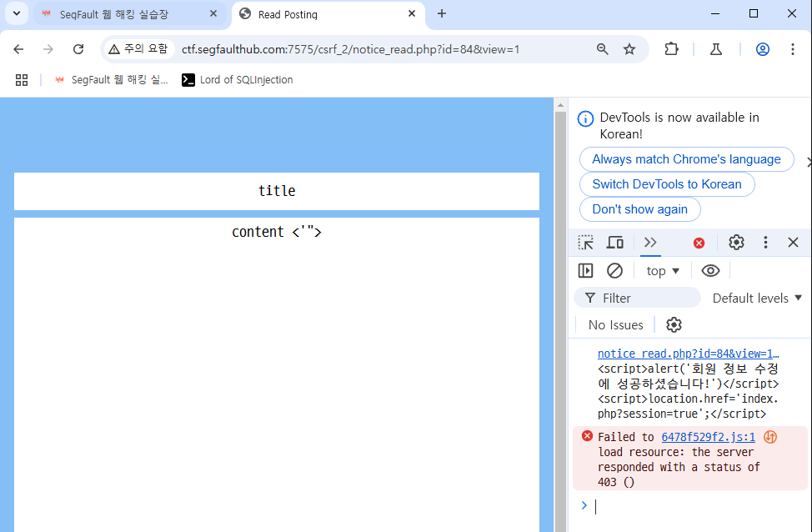Close the DevTools panel
This screenshot has width=812, height=532.
pyautogui.click(x=793, y=243)
